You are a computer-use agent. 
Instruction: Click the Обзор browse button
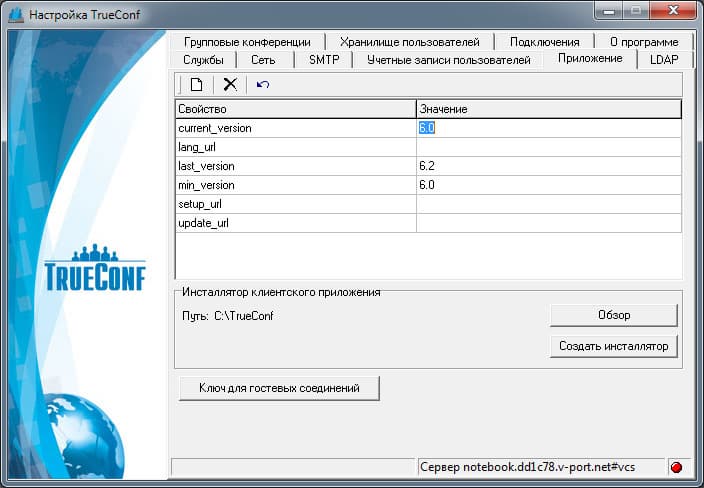[614, 315]
